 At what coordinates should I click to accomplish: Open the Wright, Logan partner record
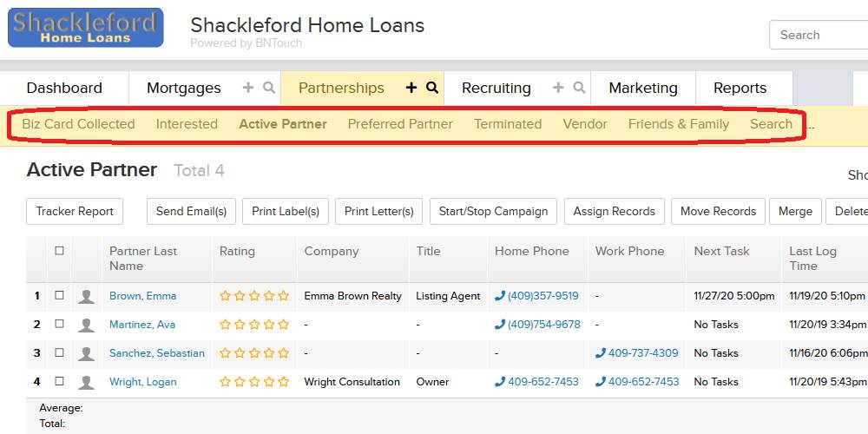[x=143, y=383]
